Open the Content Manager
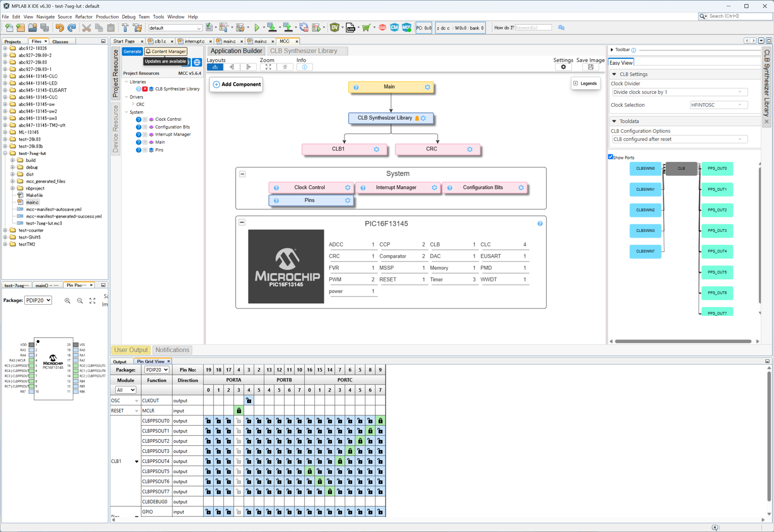The width and height of the screenshot is (774, 532). (x=166, y=51)
